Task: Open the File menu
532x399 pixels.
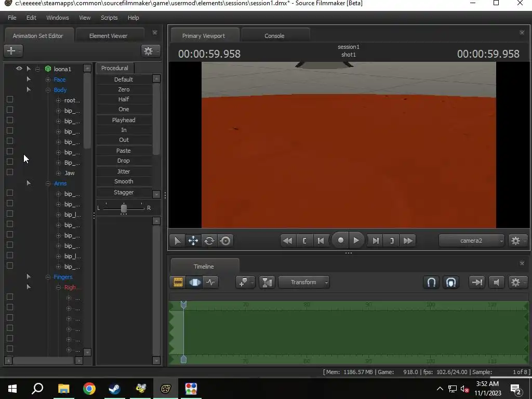Action: 12,18
